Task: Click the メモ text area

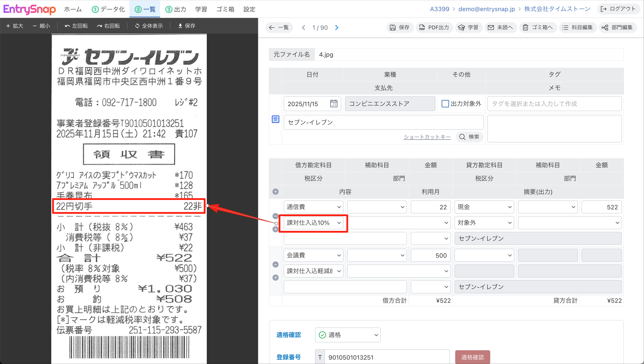Action: click(554, 128)
